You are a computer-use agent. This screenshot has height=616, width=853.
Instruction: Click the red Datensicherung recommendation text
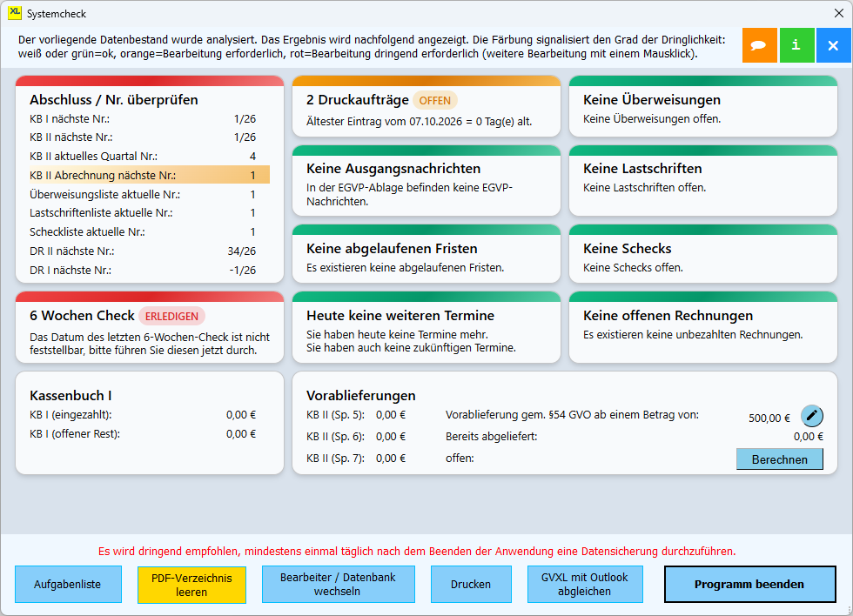pos(417,552)
